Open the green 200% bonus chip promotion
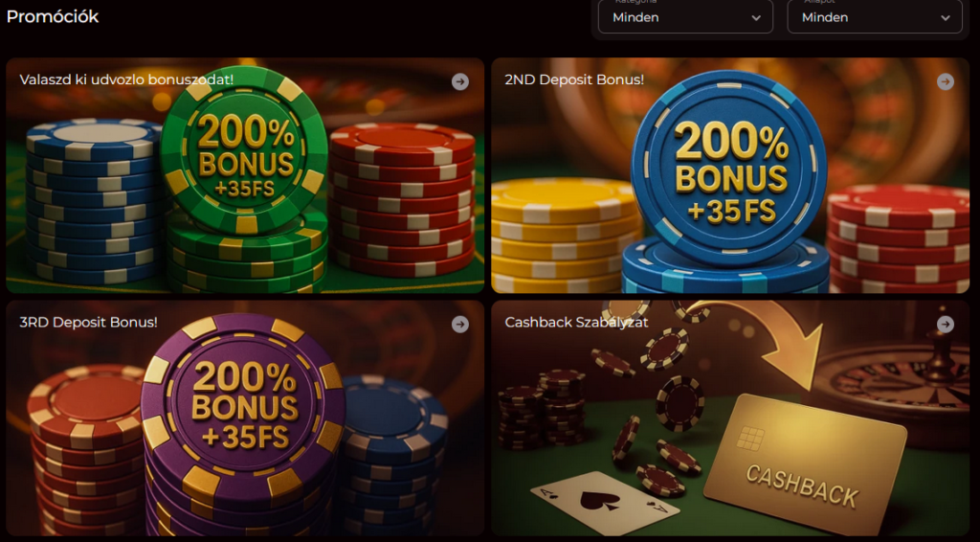Viewport: 980px width, 542px height. [x=244, y=149]
